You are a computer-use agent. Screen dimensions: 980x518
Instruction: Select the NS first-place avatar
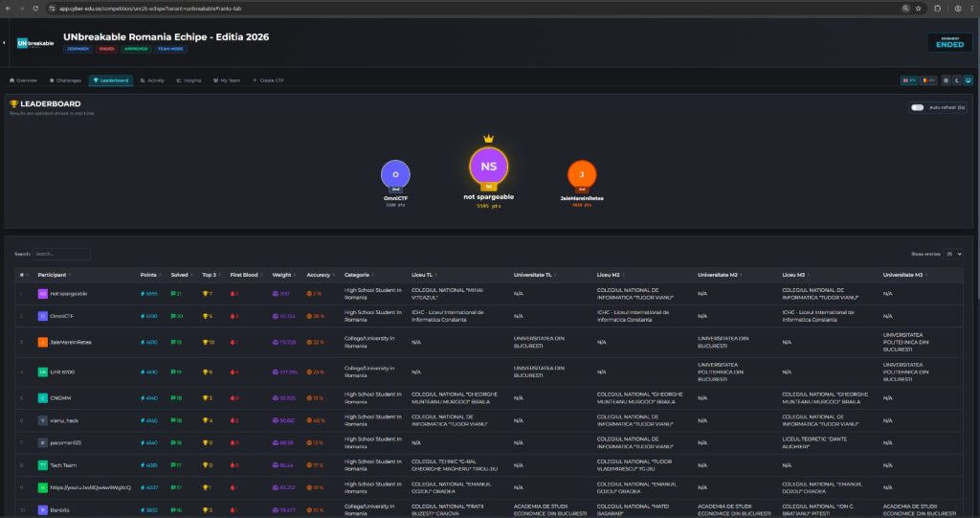pyautogui.click(x=488, y=166)
